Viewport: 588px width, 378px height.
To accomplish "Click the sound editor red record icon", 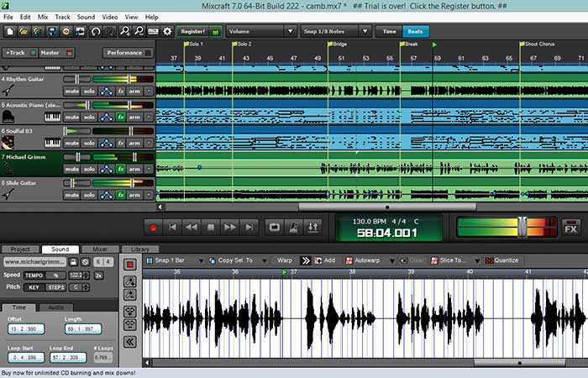I will click(x=129, y=265).
